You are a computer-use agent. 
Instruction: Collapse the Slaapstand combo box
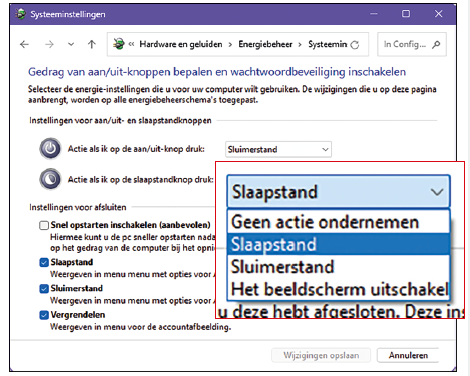pos(338,192)
